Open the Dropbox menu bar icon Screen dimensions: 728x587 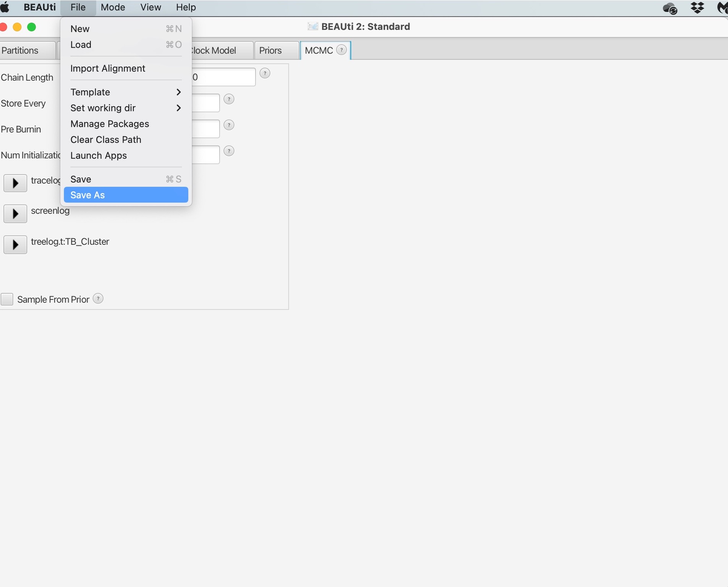(697, 8)
